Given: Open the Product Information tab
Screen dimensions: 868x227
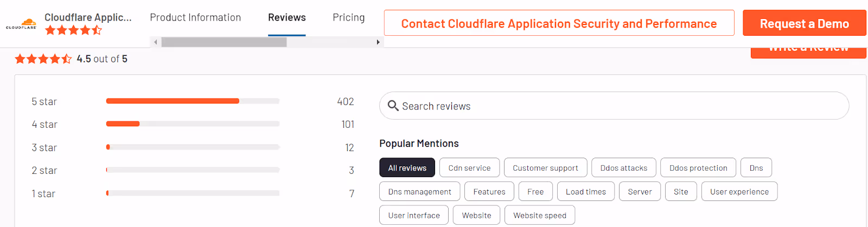Looking at the screenshot, I should 195,17.
